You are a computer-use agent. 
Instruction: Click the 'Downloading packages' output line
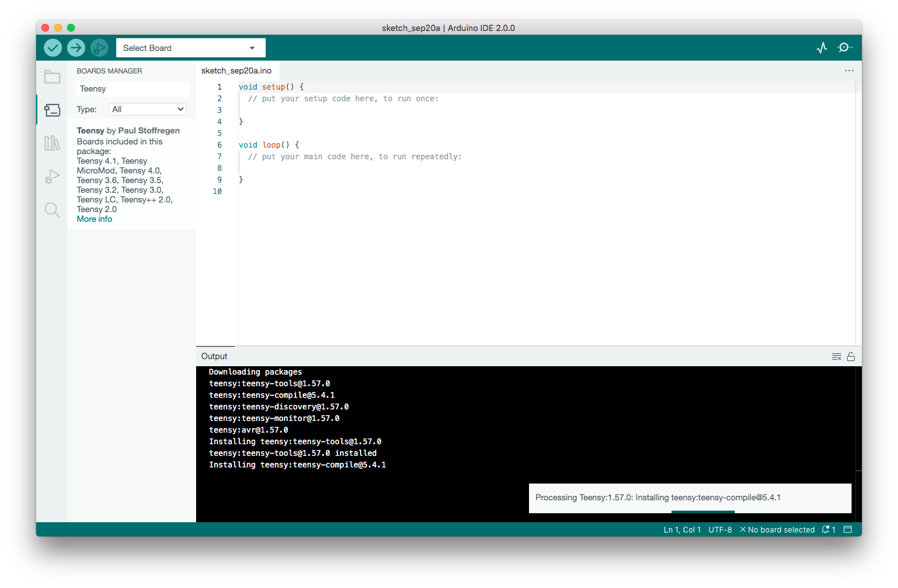click(x=255, y=372)
